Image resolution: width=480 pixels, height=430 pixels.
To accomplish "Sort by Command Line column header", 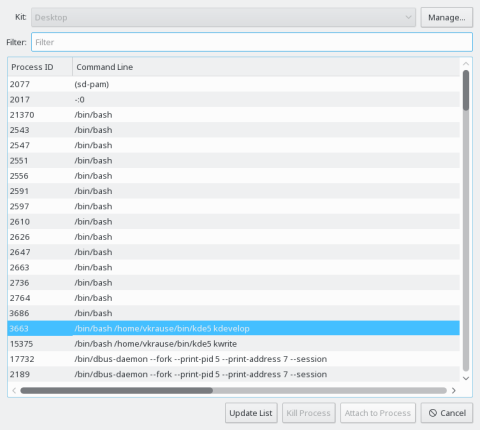I will pyautogui.click(x=266, y=67).
